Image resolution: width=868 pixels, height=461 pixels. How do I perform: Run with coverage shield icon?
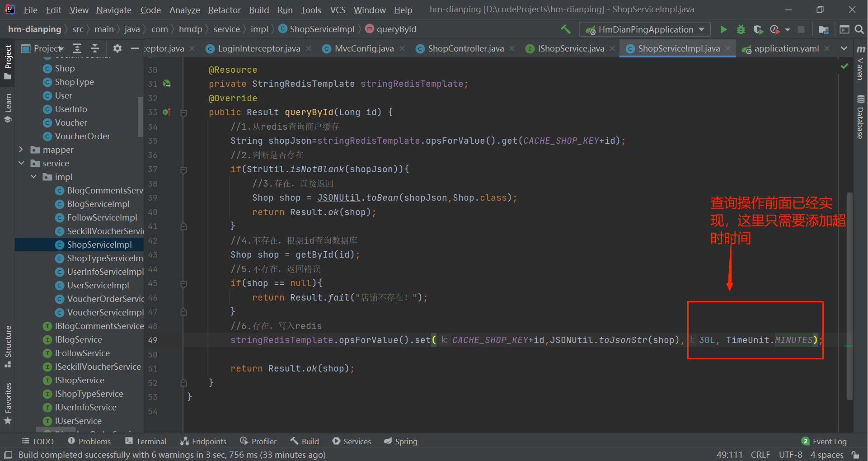pyautogui.click(x=758, y=29)
